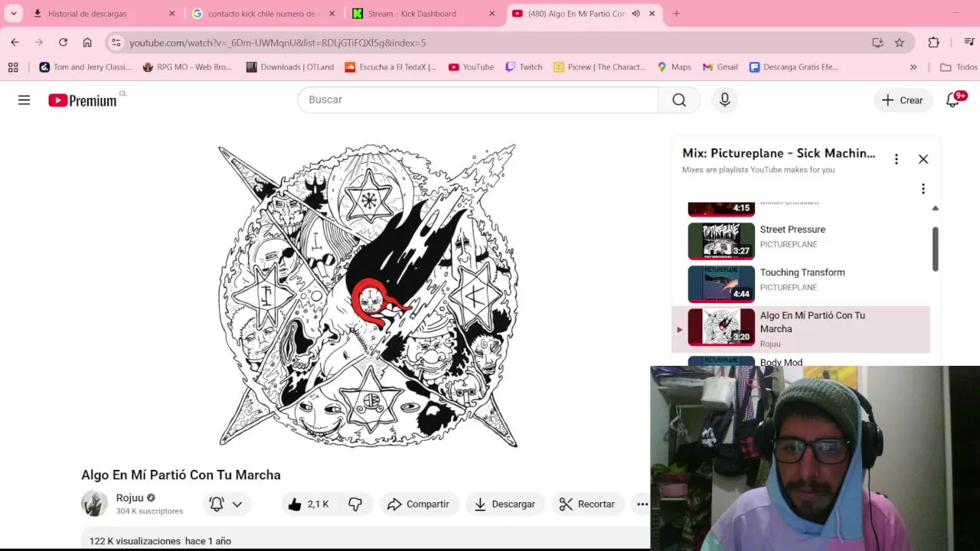The width and height of the screenshot is (980, 551).
Task: Open Escucha a El TedaX bookmark
Action: [x=390, y=67]
